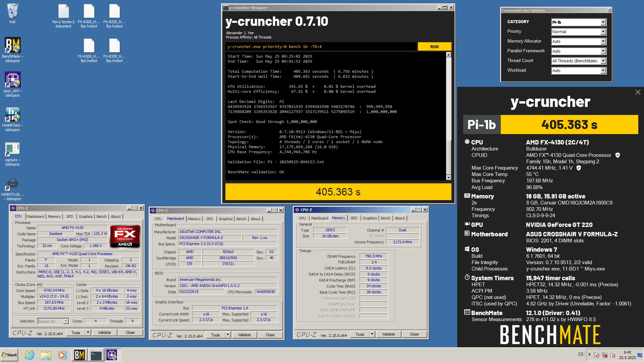Open capture desktop shortcut

click(12, 154)
